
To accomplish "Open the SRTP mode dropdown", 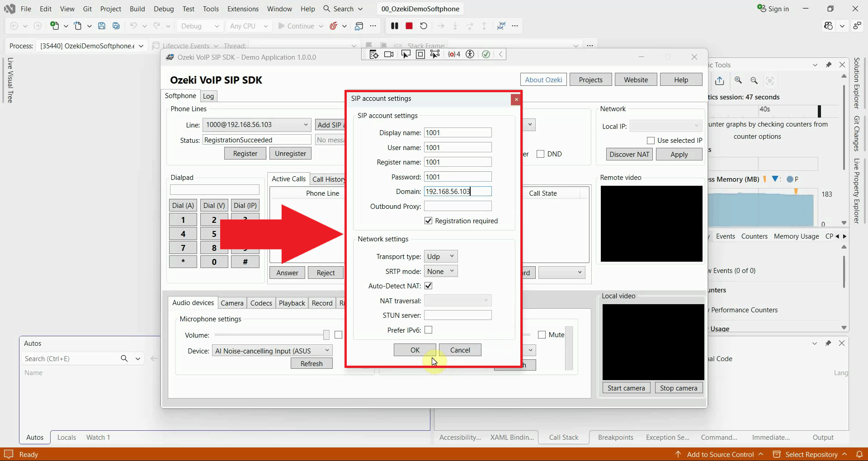I will [441, 271].
